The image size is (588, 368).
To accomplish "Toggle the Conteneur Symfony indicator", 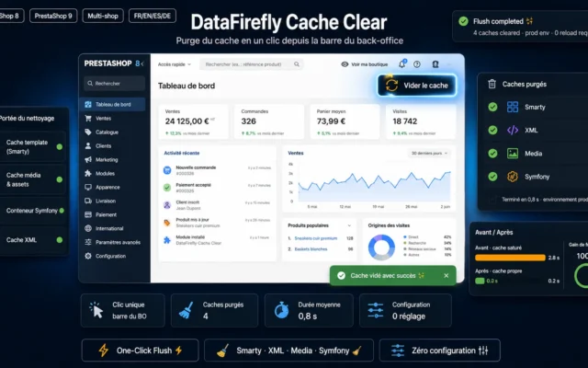I will (x=62, y=211).
